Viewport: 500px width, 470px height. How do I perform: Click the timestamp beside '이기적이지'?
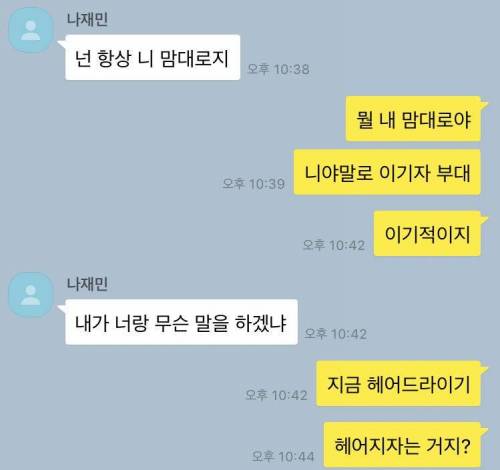334,245
